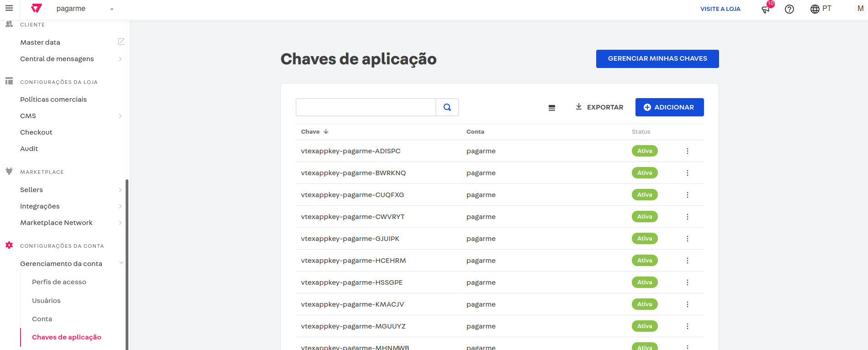Open row actions for vtexappkey-pagarme-KMACJV

click(x=688, y=304)
